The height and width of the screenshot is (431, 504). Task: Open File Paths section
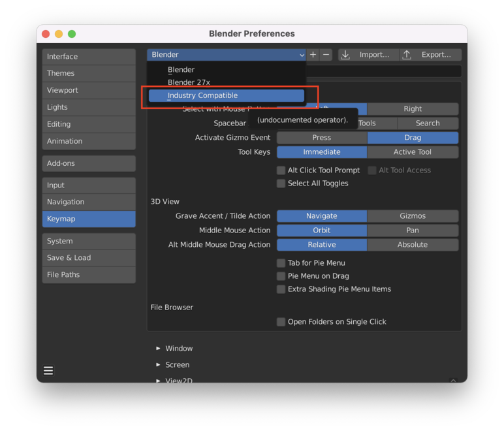(89, 275)
